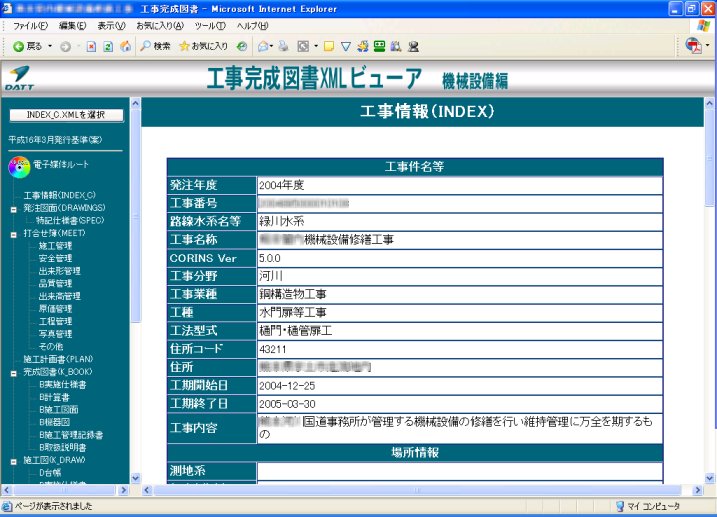The image size is (717, 517).
Task: Open the 検索 search panel
Action: (155, 46)
